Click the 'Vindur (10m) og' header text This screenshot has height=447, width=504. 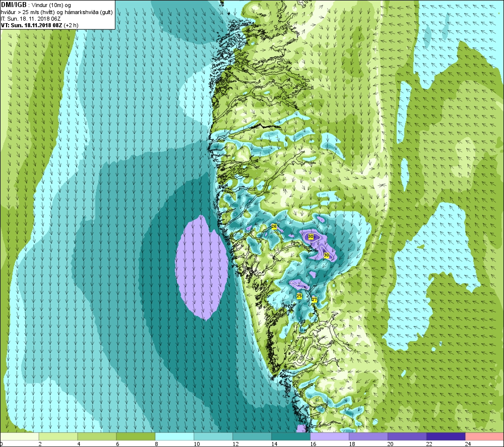tap(51, 6)
